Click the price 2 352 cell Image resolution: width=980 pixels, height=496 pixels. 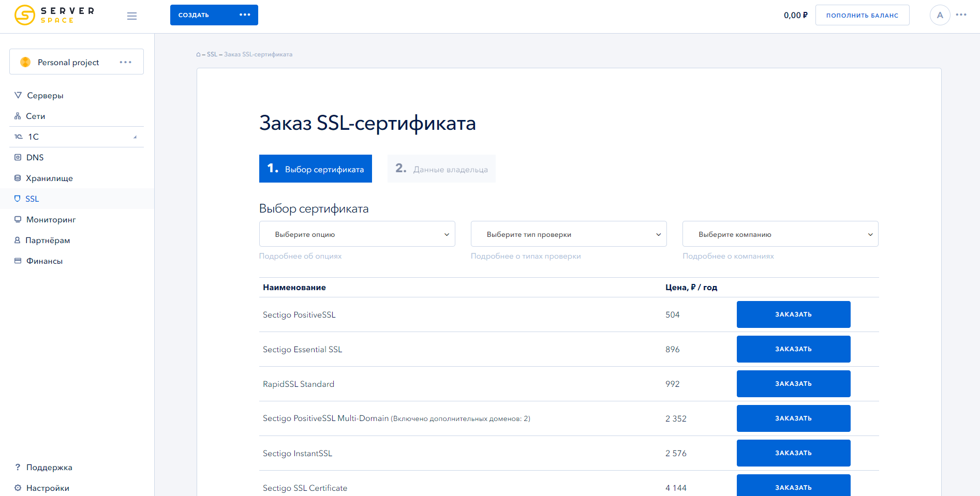676,418
